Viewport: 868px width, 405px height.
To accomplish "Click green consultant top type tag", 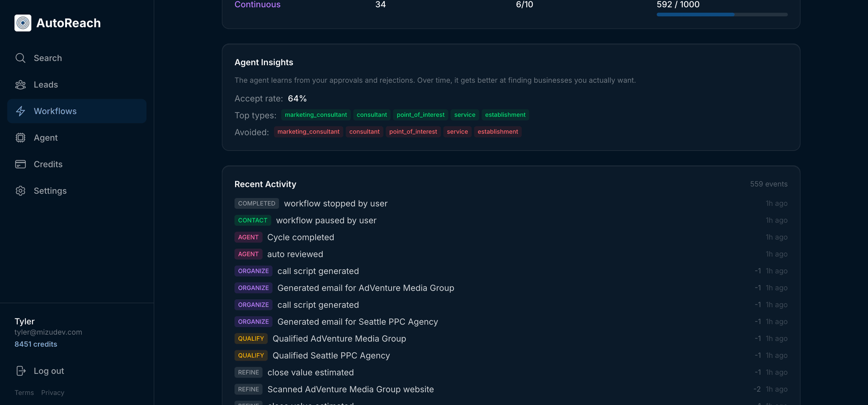I will coord(372,115).
